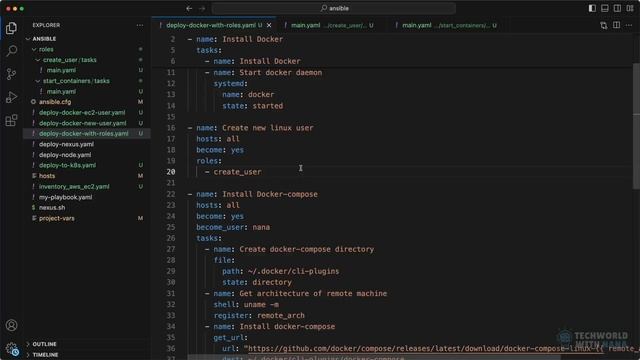Open Run and Debug view icon

pyautogui.click(x=11, y=97)
